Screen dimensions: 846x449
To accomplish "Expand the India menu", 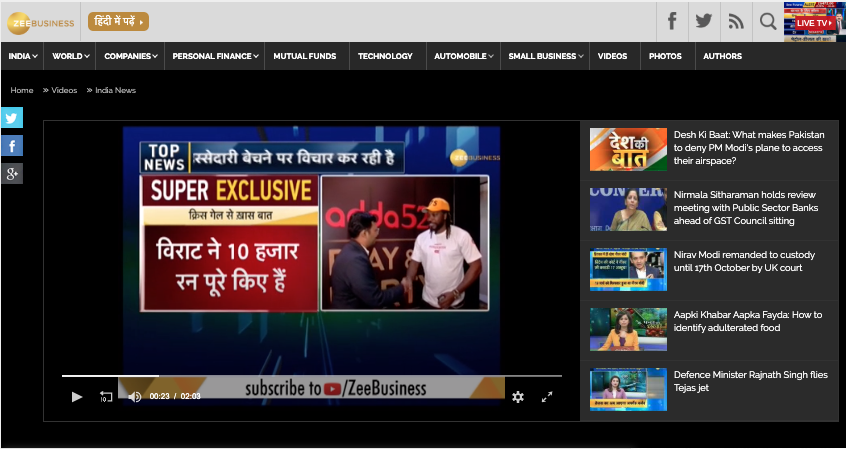I will tap(23, 56).
